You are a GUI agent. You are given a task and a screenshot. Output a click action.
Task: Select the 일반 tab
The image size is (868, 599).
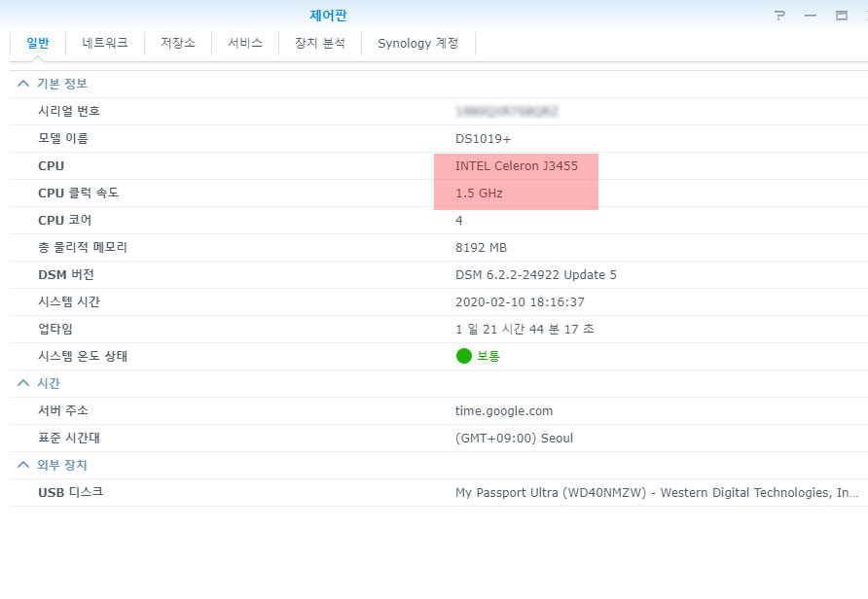pyautogui.click(x=38, y=43)
